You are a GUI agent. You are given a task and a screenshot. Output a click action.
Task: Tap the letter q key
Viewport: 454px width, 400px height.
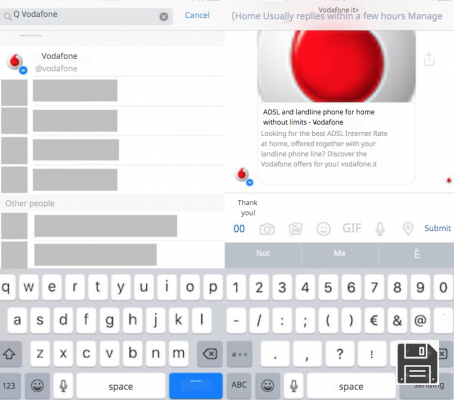tap(6, 287)
